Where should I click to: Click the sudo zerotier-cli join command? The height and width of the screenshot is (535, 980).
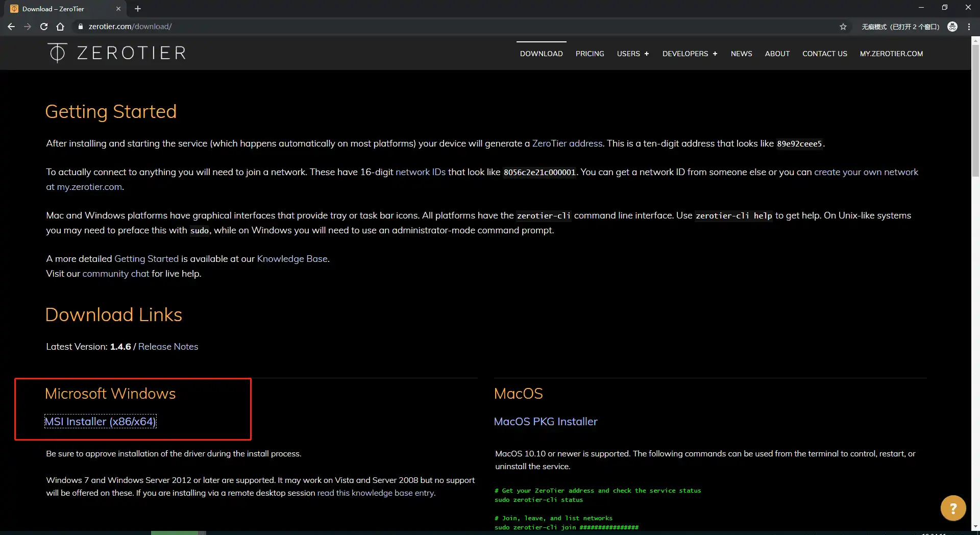tap(567, 527)
